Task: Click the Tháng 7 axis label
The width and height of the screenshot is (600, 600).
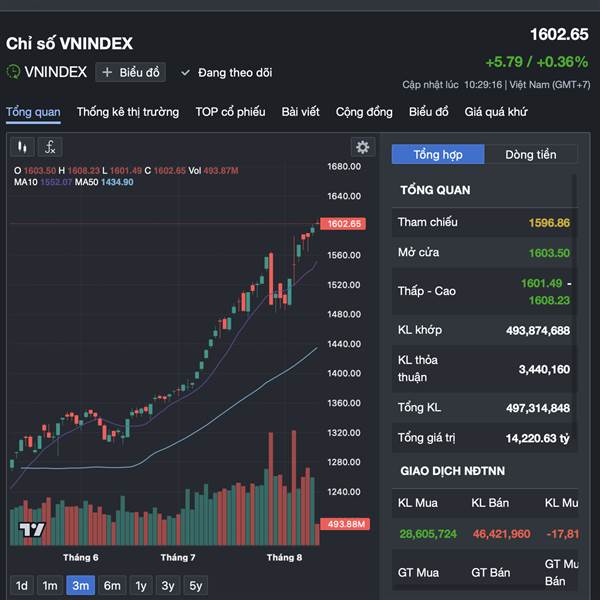Action: (178, 558)
